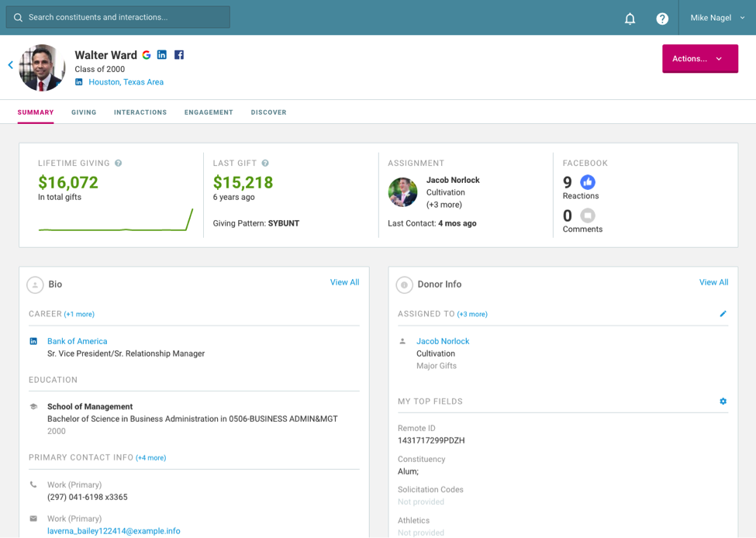Open My Top Fields gear settings
The height and width of the screenshot is (538, 756).
point(723,402)
